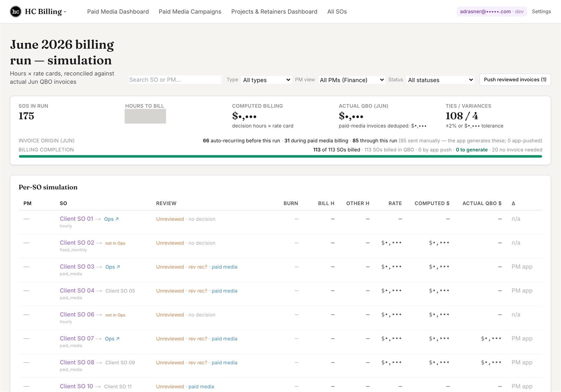
Task: Open Client SO 06 link
Action: pyautogui.click(x=77, y=315)
